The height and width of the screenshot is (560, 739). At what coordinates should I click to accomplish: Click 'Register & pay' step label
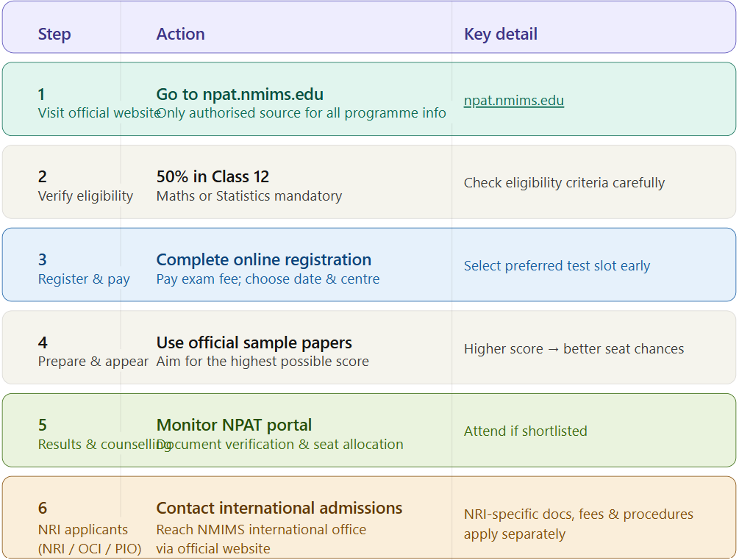click(x=84, y=279)
